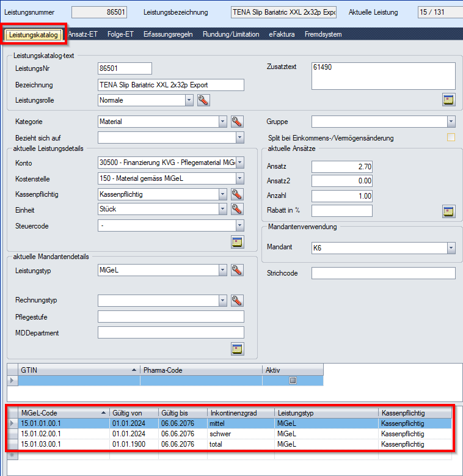Viewport: 463px width, 476px height.
Task: Expand the Bezieht sich auf dropdown
Action: pyautogui.click(x=239, y=137)
